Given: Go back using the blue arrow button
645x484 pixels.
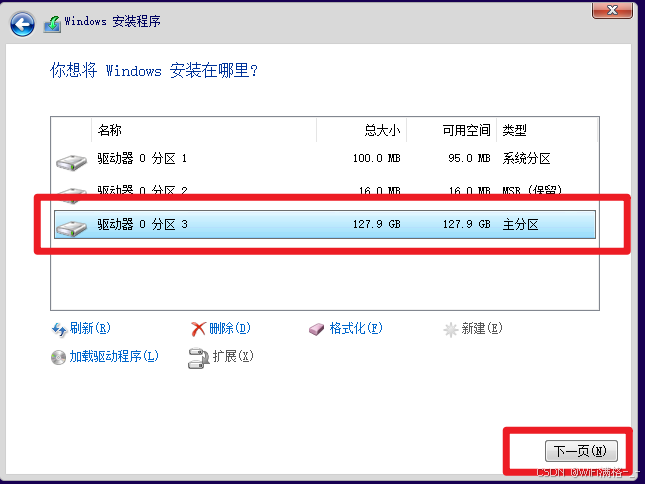Looking at the screenshot, I should point(22,24).
